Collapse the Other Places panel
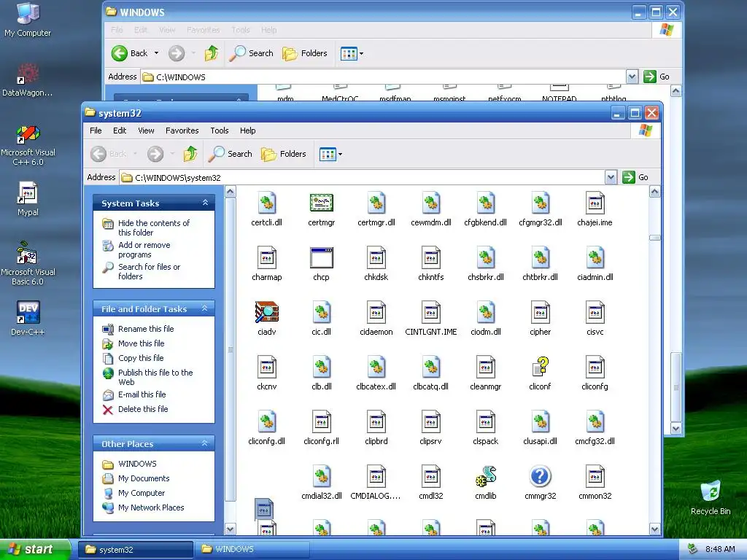747x560 pixels. click(205, 443)
